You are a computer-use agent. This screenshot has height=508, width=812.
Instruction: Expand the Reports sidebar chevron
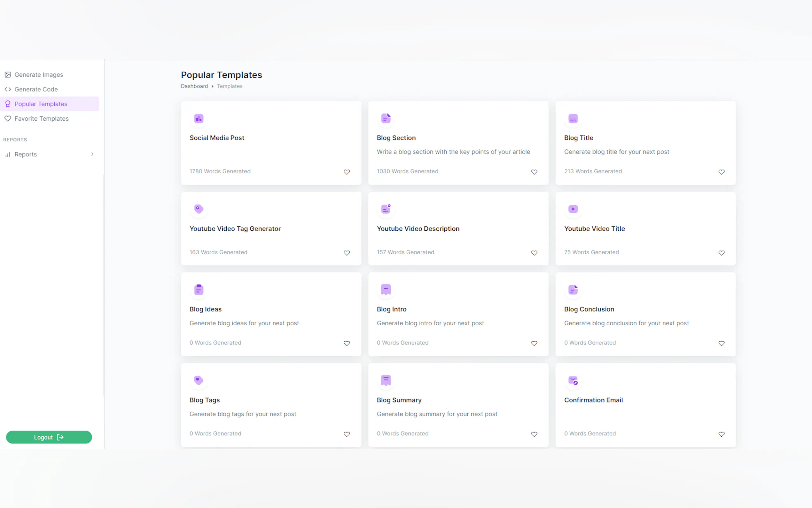click(92, 155)
